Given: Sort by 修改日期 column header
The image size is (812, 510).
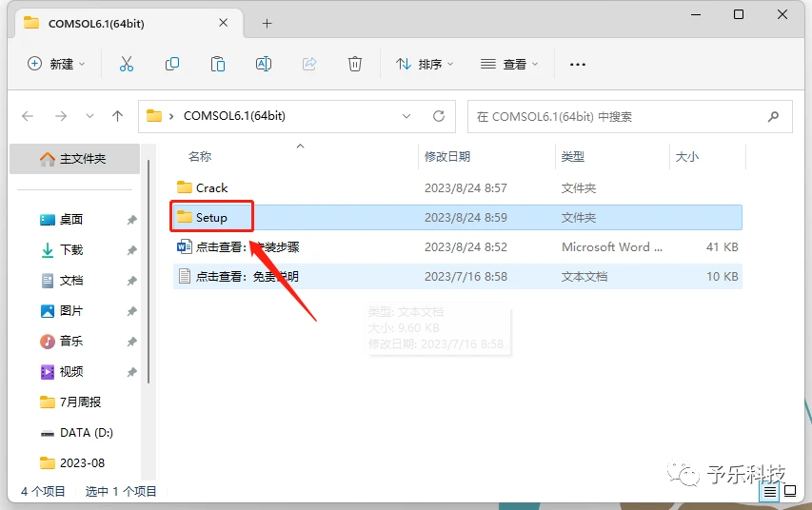Looking at the screenshot, I should (x=447, y=157).
